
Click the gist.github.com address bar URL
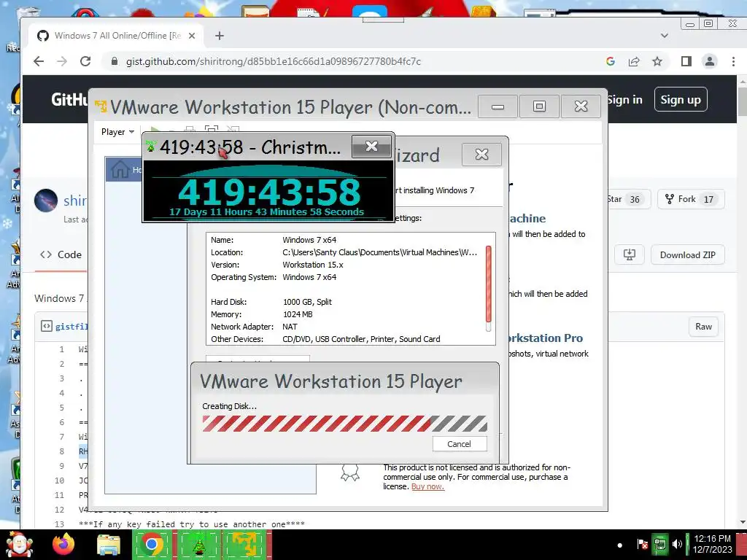(274, 61)
